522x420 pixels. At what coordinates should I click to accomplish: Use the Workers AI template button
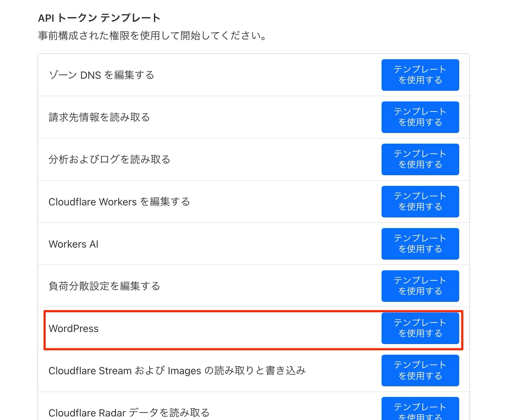point(420,244)
